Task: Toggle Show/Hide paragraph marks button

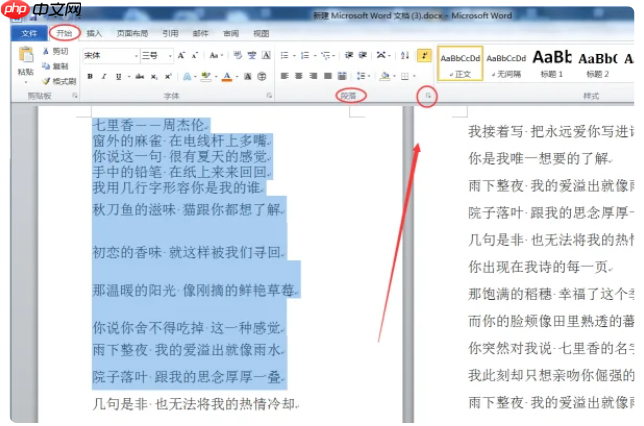Action: (x=424, y=55)
